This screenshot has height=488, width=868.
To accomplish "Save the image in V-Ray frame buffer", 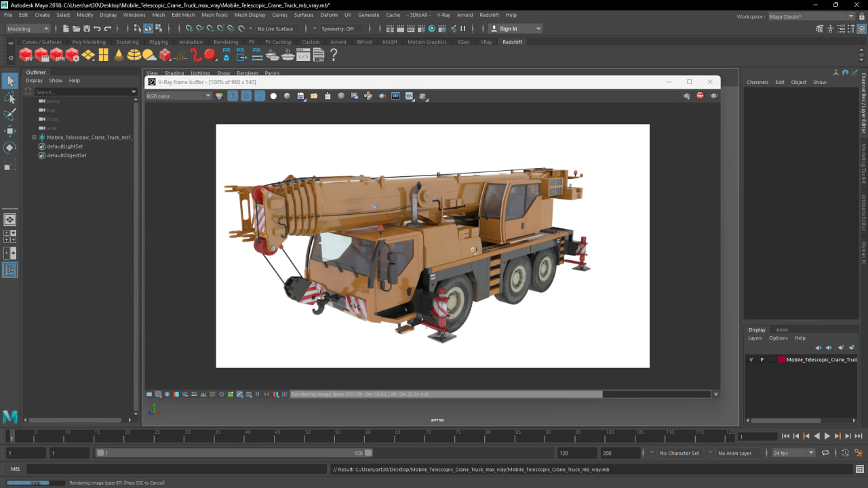I will pos(300,96).
